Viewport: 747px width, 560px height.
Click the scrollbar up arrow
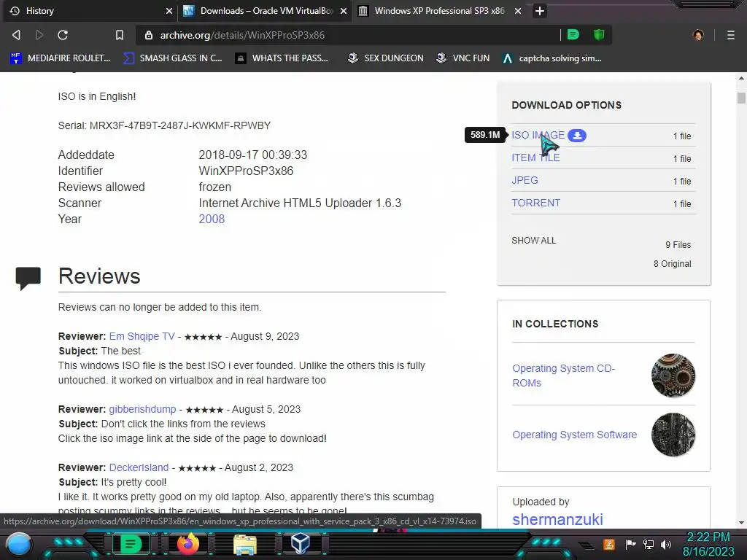(x=741, y=77)
